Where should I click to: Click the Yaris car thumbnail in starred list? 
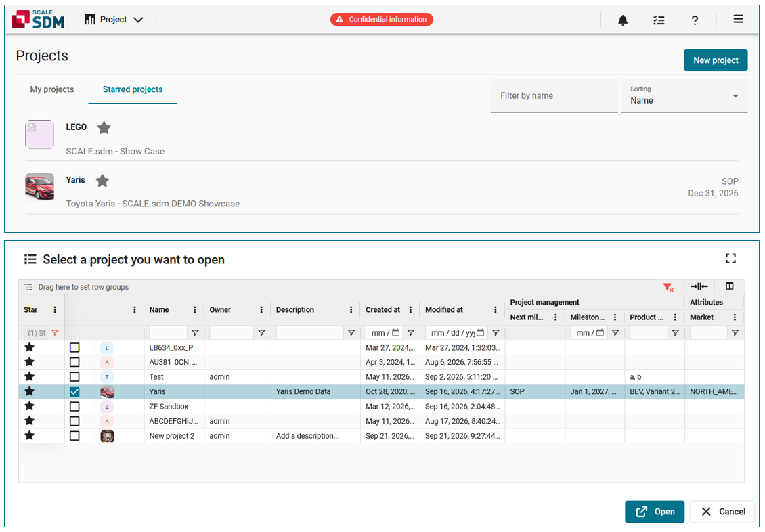click(39, 187)
